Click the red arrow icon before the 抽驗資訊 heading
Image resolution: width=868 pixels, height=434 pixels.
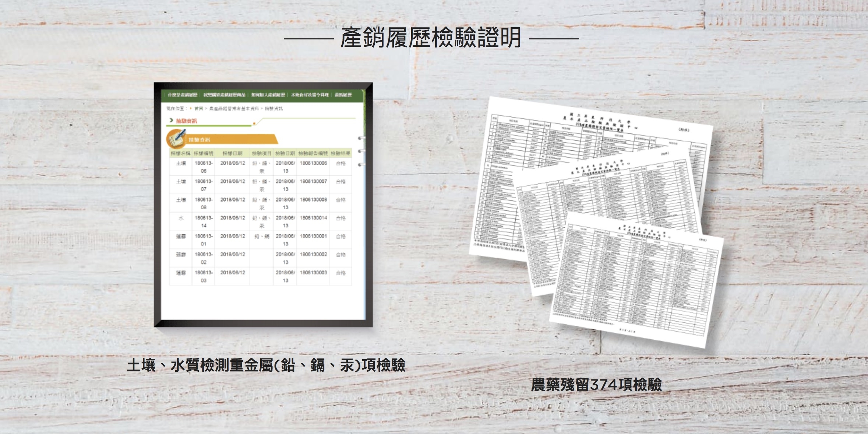click(172, 120)
